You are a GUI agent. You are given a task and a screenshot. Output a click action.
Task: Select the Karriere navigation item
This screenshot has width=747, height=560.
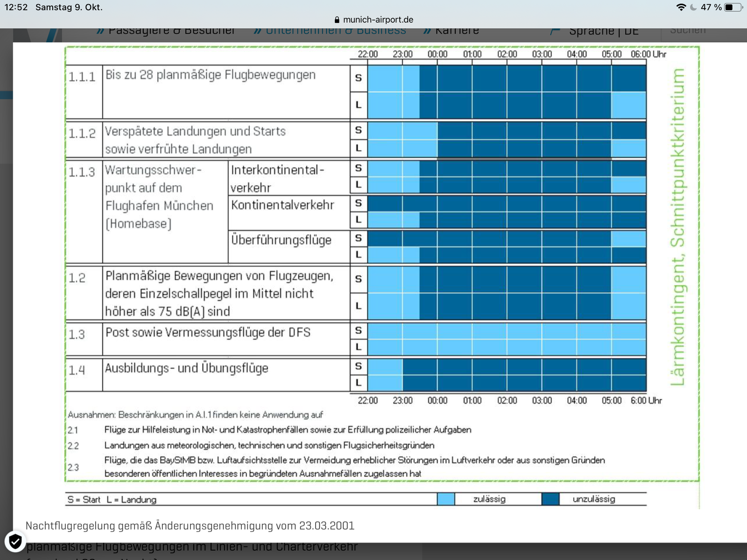coord(457,31)
